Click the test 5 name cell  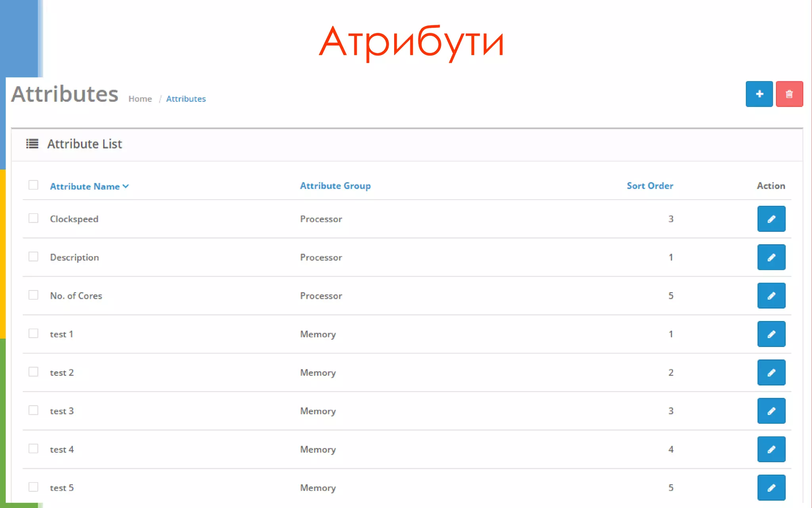(x=62, y=488)
